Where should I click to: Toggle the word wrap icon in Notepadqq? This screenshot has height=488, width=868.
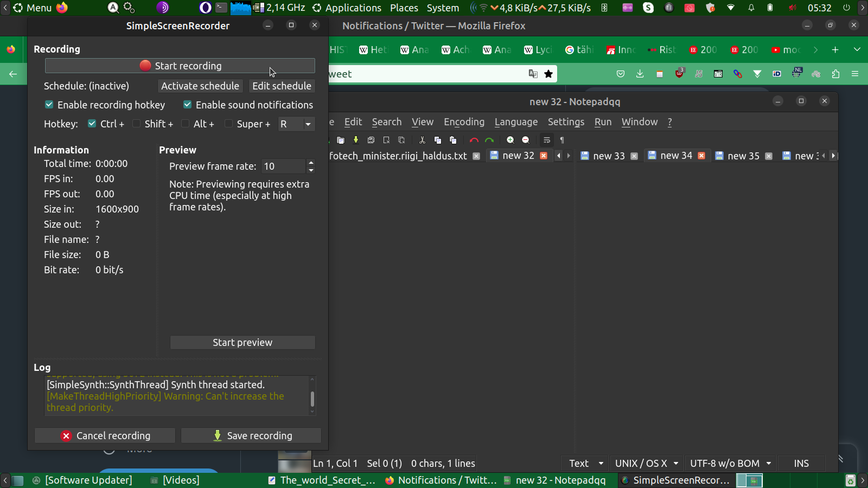click(x=547, y=140)
